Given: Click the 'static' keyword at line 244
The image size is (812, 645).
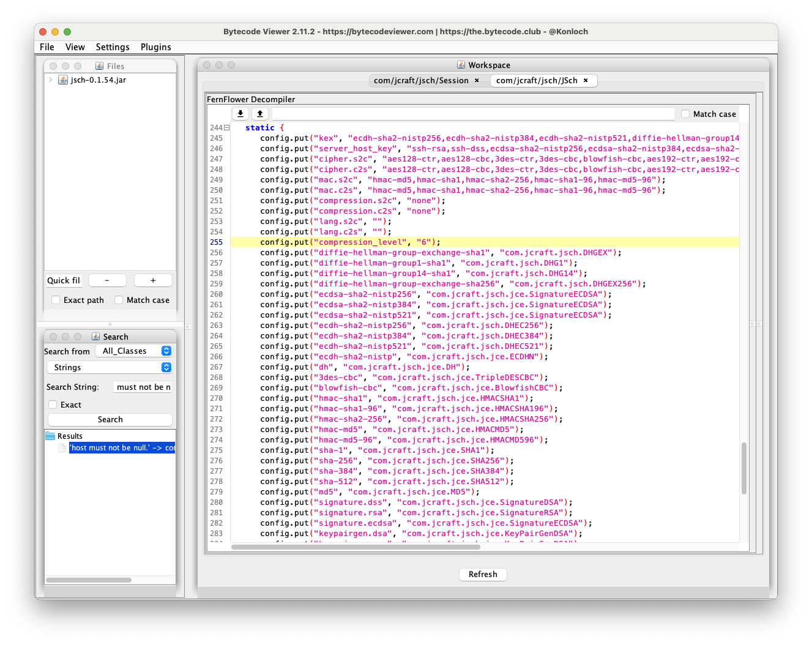Looking at the screenshot, I should [x=260, y=128].
